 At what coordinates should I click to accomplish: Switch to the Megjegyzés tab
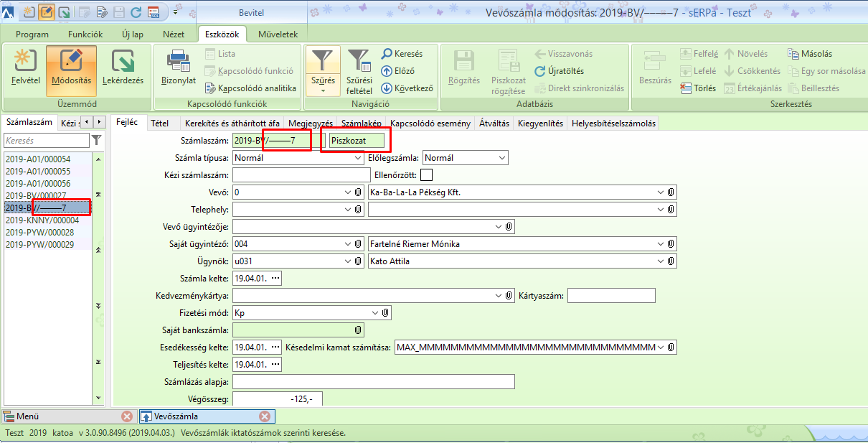tap(310, 123)
